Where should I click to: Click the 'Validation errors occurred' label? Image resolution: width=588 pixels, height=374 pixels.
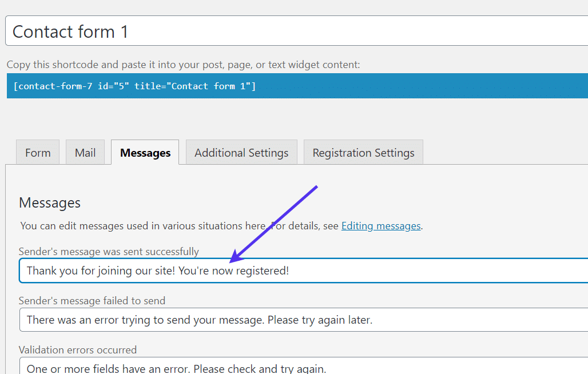point(78,349)
